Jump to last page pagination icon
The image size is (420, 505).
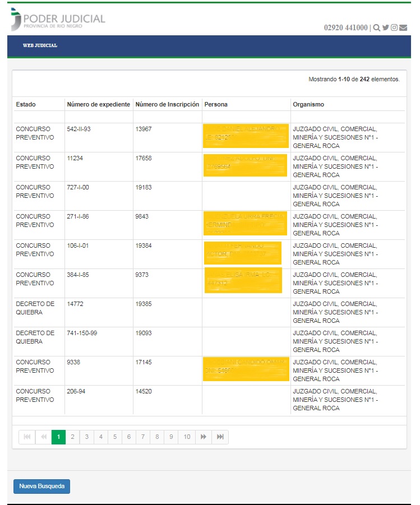point(220,437)
